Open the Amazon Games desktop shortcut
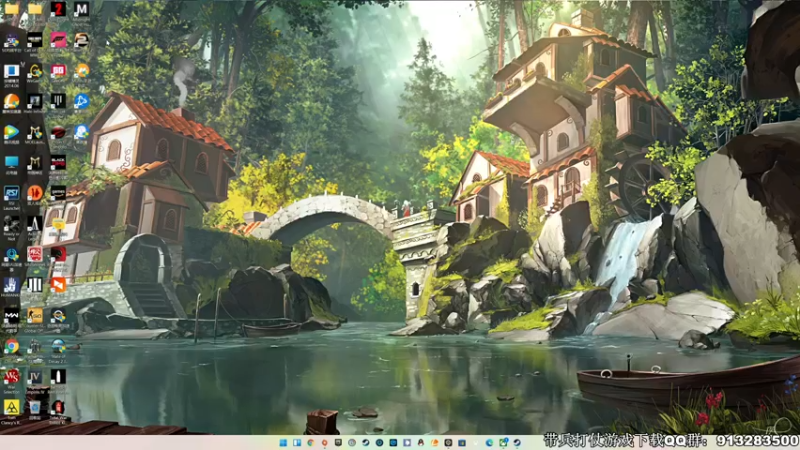This screenshot has width=800, height=450. point(58,193)
